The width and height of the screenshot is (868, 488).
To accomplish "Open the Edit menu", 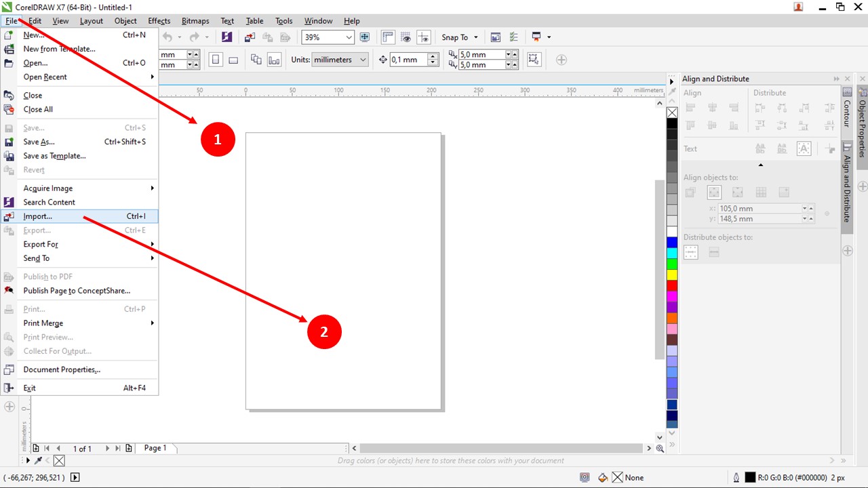I will click(35, 21).
